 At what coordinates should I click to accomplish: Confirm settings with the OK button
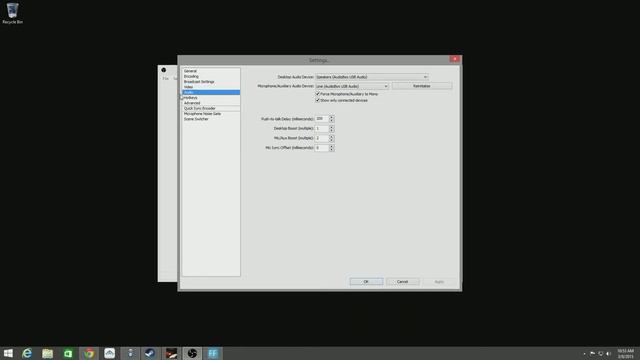[366, 282]
